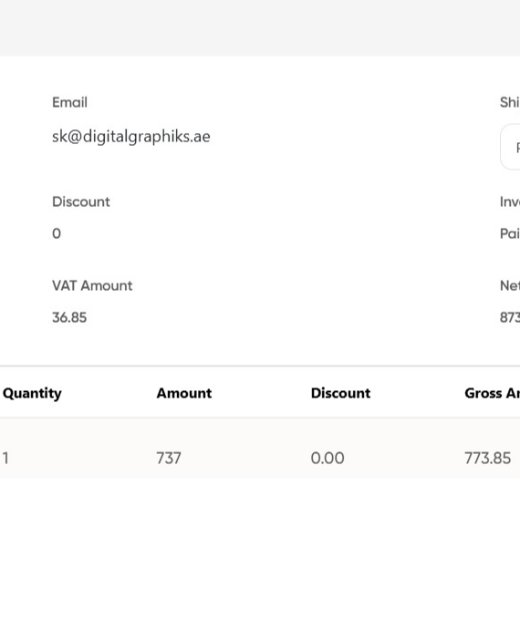
Task: Click the partially visible Net amount label
Action: click(510, 286)
